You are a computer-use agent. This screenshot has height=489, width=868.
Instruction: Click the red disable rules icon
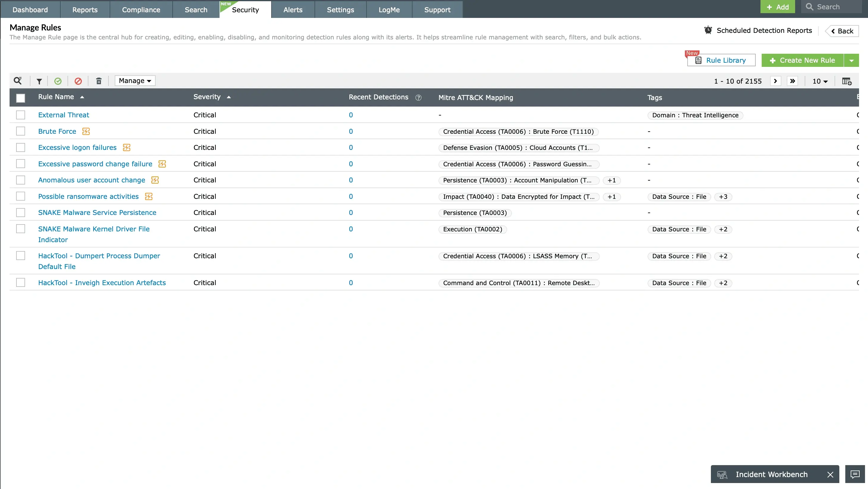click(78, 81)
